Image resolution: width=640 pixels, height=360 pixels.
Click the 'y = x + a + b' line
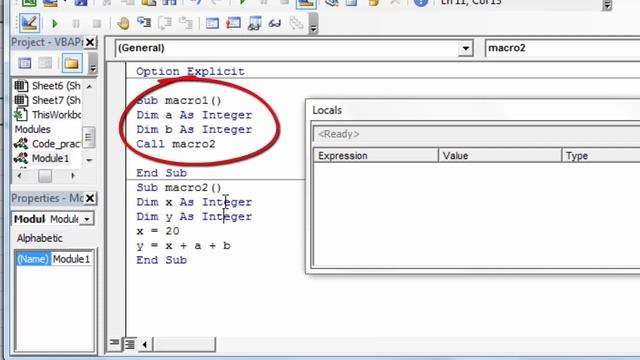click(x=184, y=246)
